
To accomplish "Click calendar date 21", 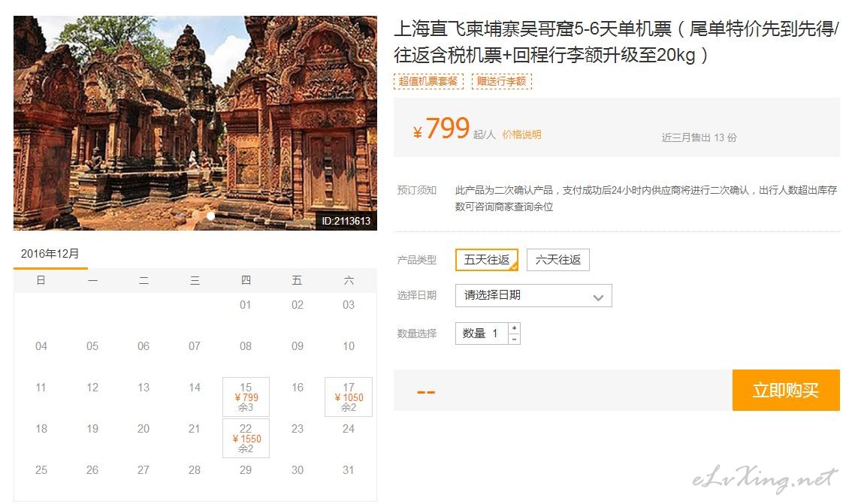I will point(195,428).
